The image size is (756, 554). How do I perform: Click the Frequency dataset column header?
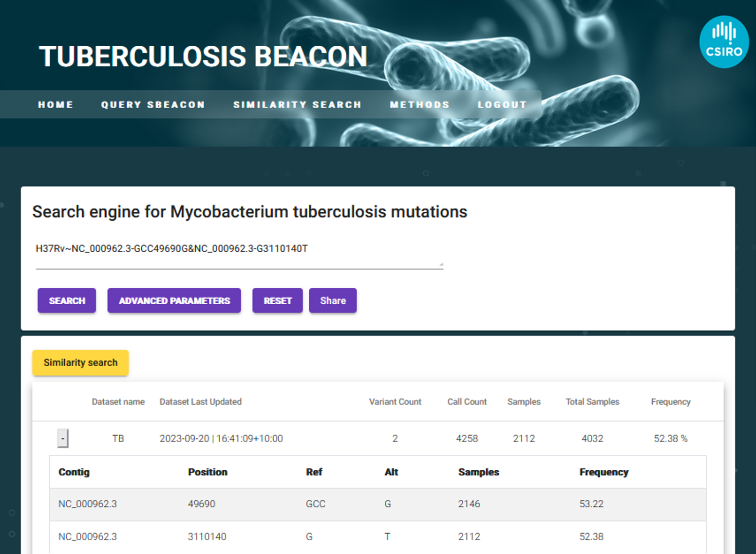(671, 402)
